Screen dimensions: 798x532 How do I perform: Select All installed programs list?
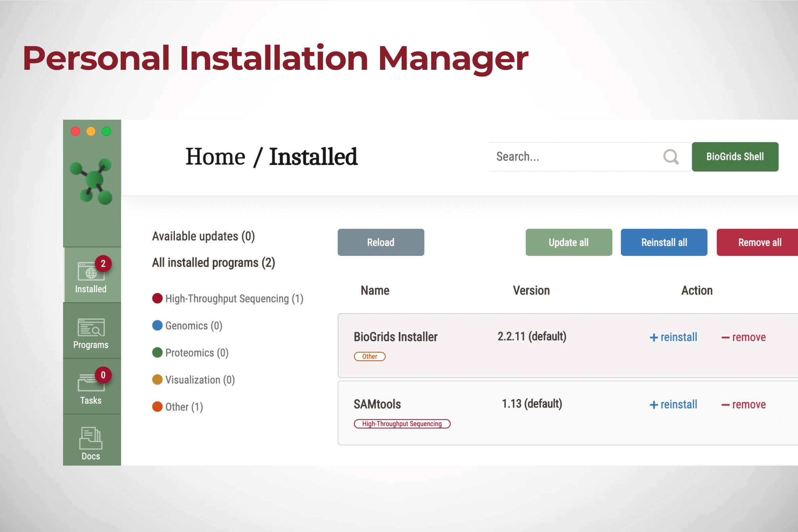pyautogui.click(x=213, y=263)
